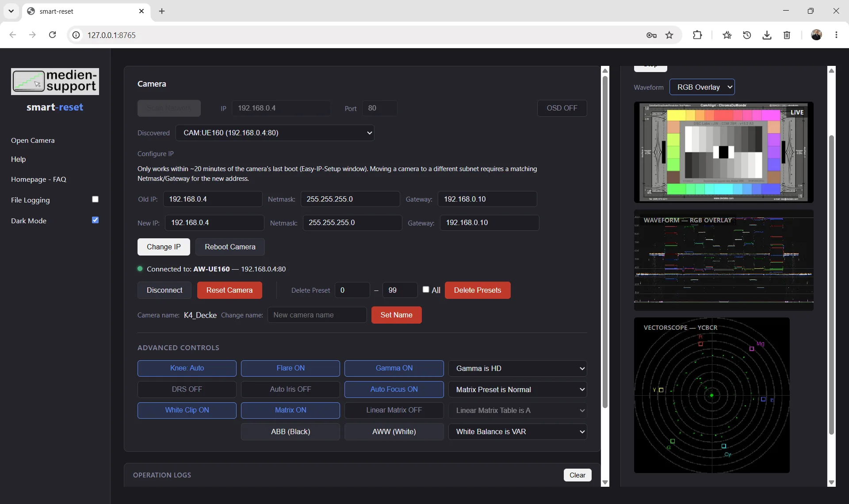The width and height of the screenshot is (849, 504).
Task: Open the tab search chevron
Action: coord(11,11)
